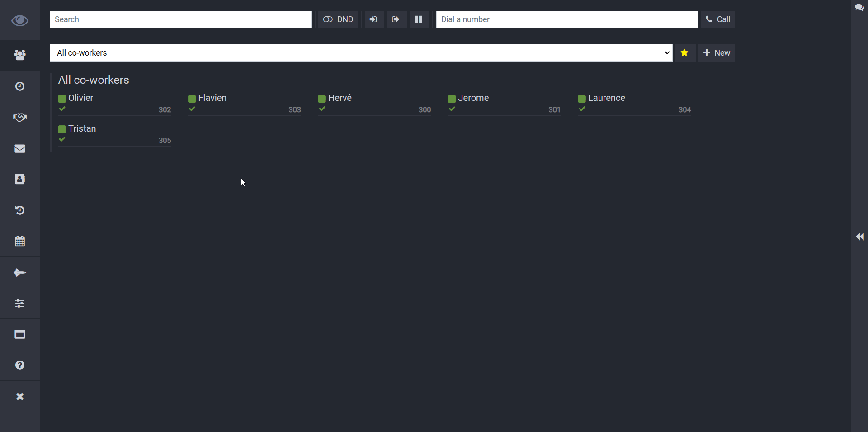
Task: Click the All co-workers heading
Action: tap(94, 80)
